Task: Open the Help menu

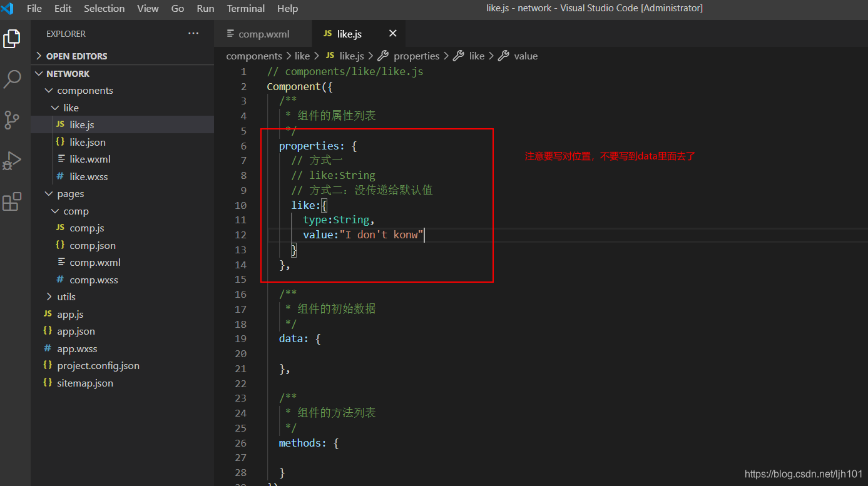Action: [287, 8]
